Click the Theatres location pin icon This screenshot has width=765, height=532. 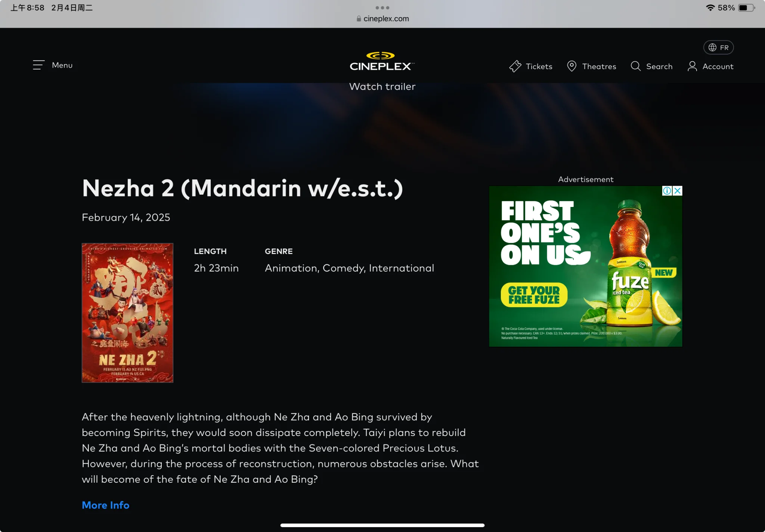coord(572,66)
